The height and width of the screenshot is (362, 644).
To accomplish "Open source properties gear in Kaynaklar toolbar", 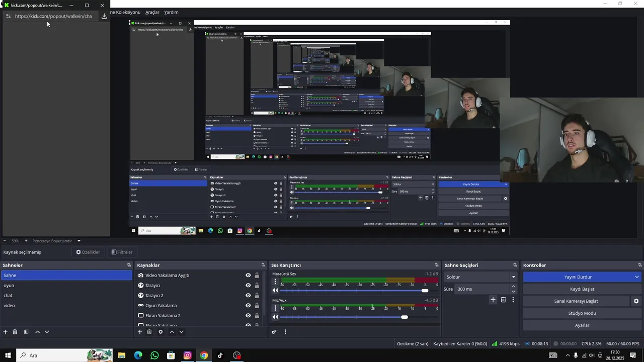I will pos(160,332).
